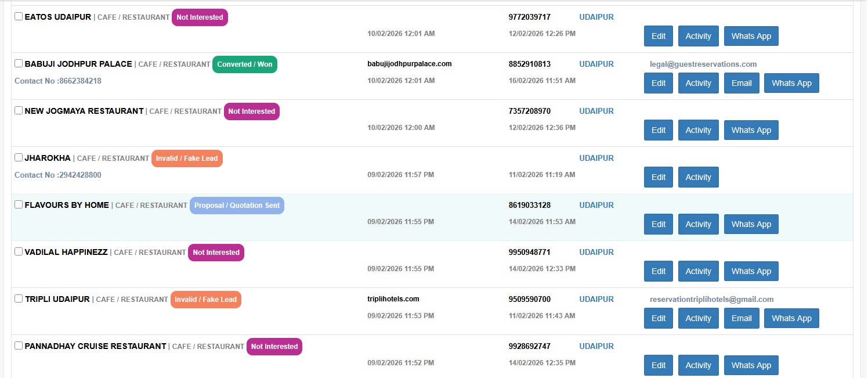The image size is (868, 378).
Task: Open Whats App for NEW JOGMAYA RESTAURANT
Action: (x=751, y=130)
